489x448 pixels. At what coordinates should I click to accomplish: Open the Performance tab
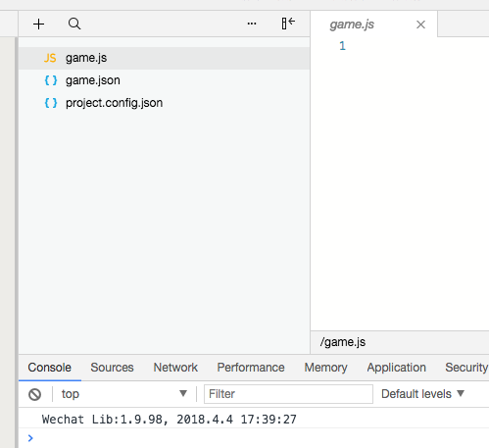tap(251, 368)
